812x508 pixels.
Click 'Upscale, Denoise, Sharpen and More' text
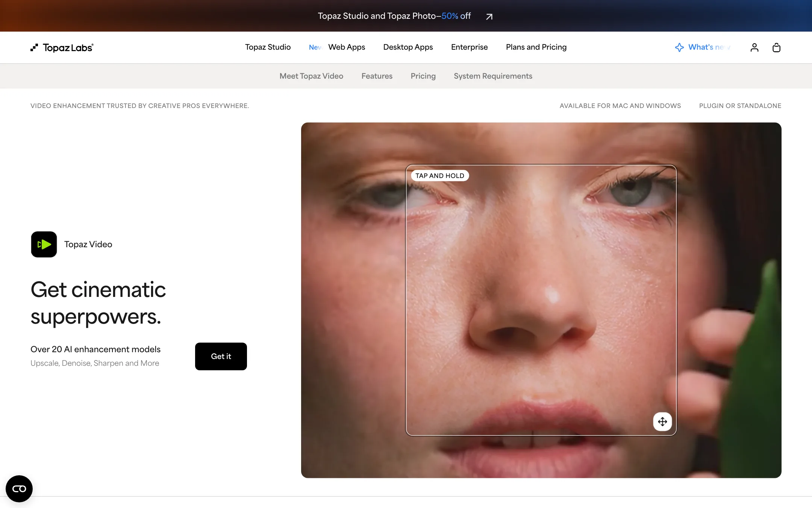(95, 363)
